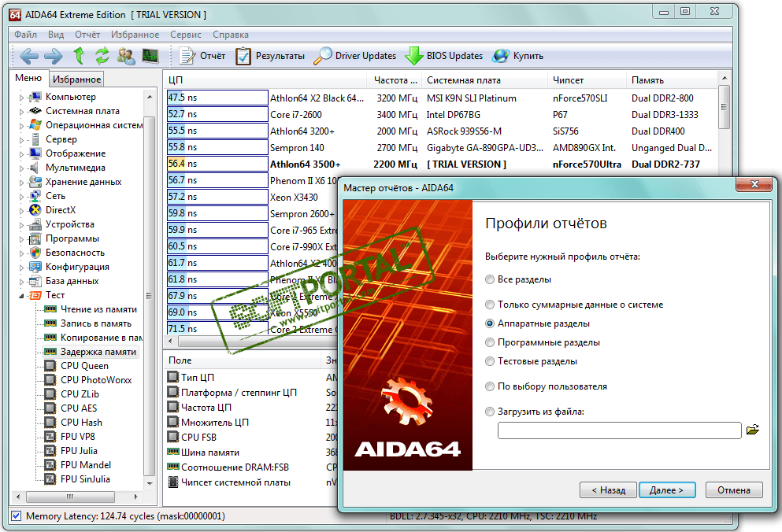Viewport: 782px width, 532px height.
Task: Click the База данных tree icon
Action: click(35, 281)
